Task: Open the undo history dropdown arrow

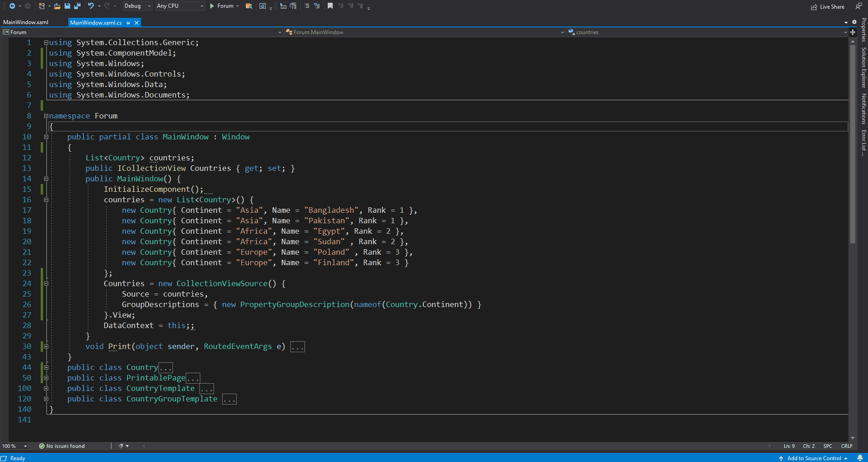Action: pyautogui.click(x=99, y=6)
